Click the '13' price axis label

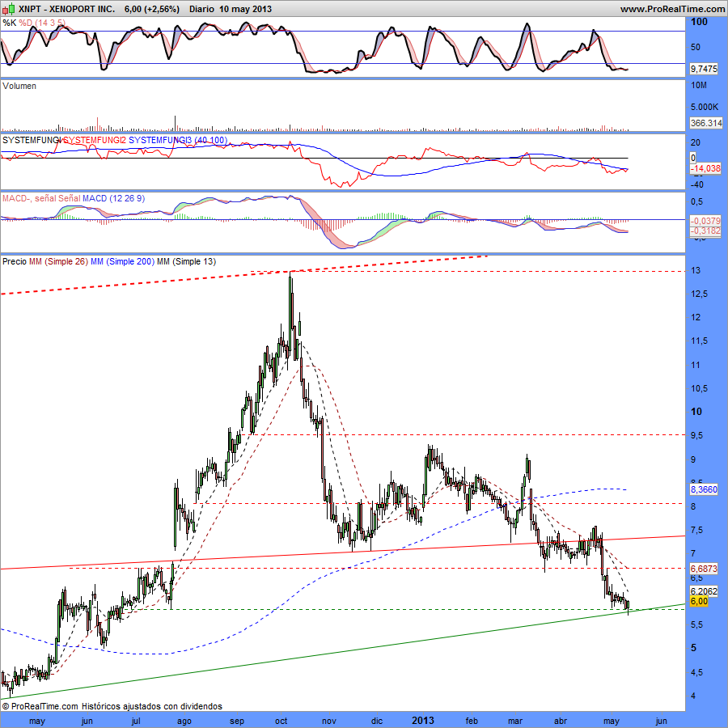point(696,271)
